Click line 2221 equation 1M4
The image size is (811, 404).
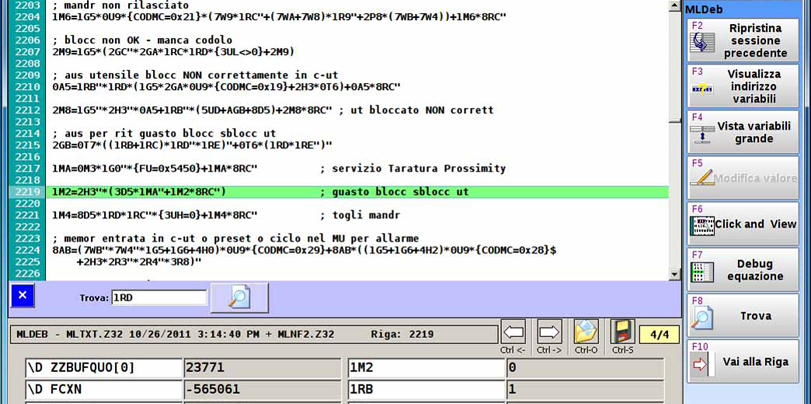tap(155, 215)
